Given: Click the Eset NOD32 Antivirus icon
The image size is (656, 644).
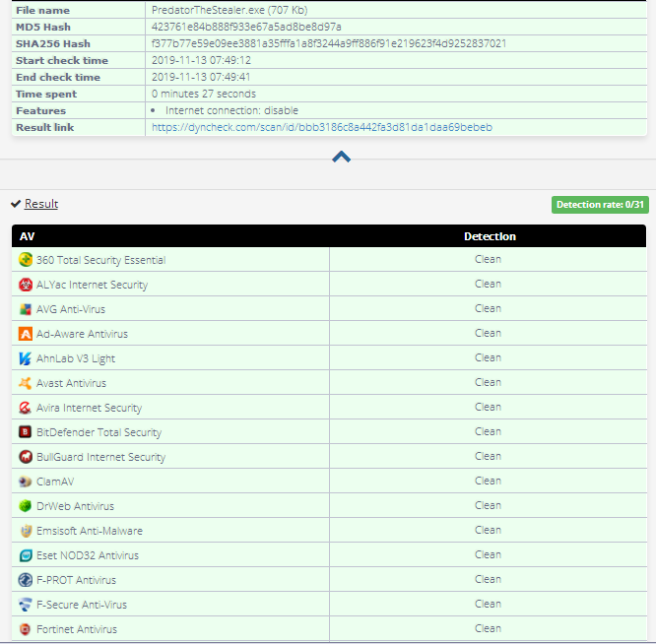Looking at the screenshot, I should (x=26, y=555).
